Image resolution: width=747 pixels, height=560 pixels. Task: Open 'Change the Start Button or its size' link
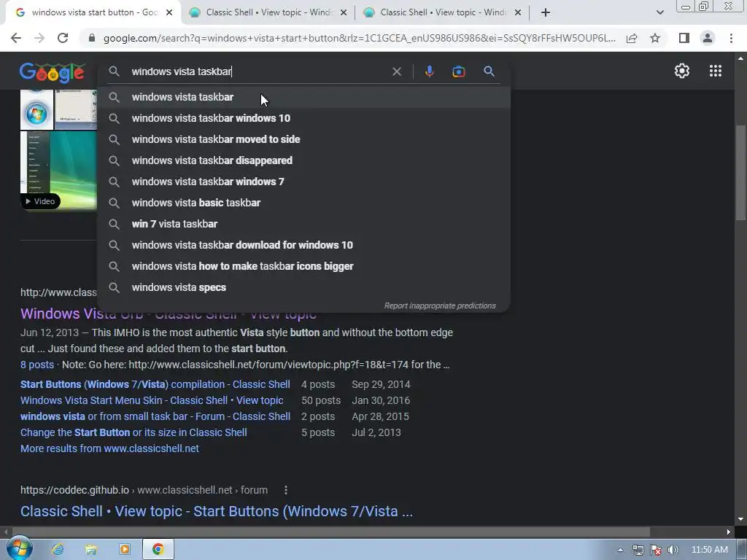pos(133,432)
